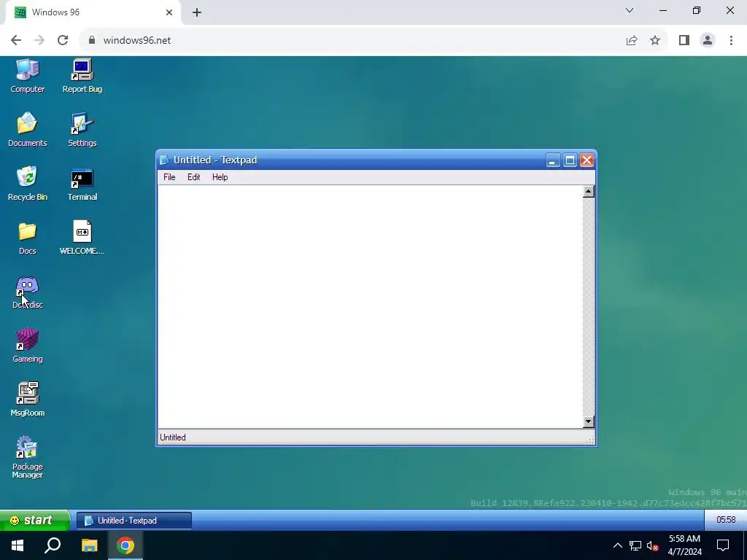Image resolution: width=747 pixels, height=560 pixels.
Task: Open Windows taskbar search
Action: (53, 545)
